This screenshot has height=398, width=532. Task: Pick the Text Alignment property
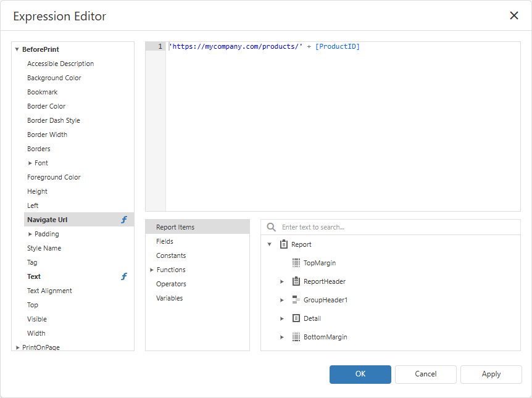coord(79,291)
